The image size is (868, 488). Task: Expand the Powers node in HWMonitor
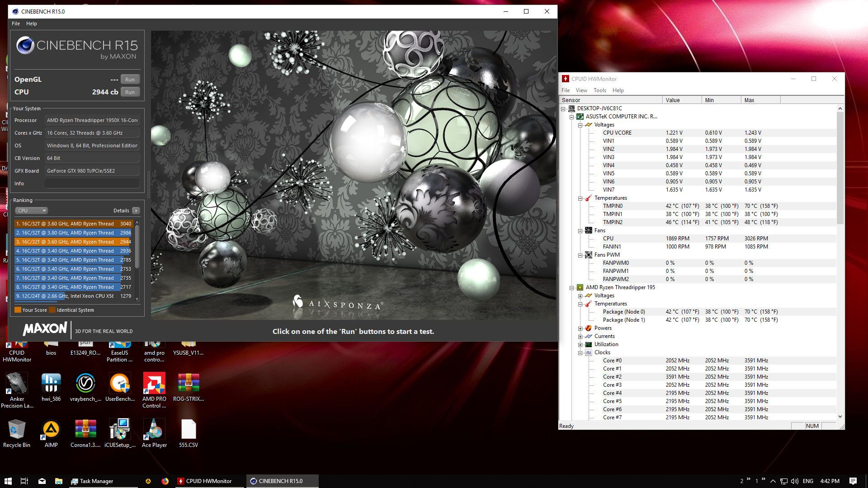[580, 328]
